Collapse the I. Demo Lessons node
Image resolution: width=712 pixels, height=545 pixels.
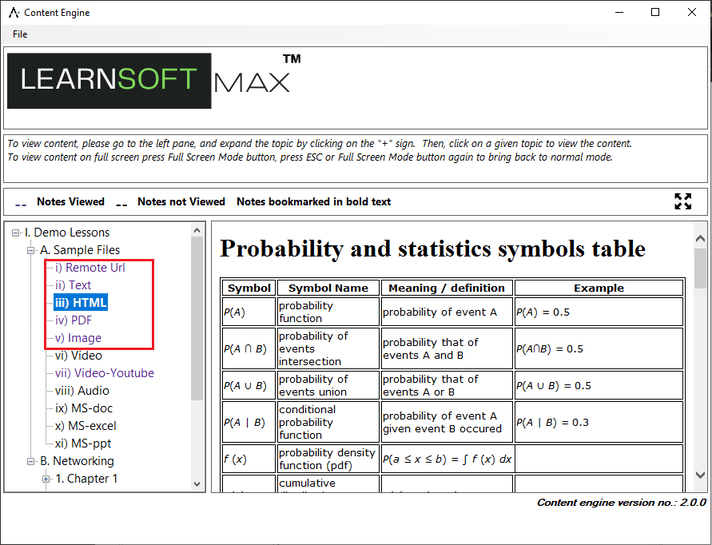tap(16, 233)
